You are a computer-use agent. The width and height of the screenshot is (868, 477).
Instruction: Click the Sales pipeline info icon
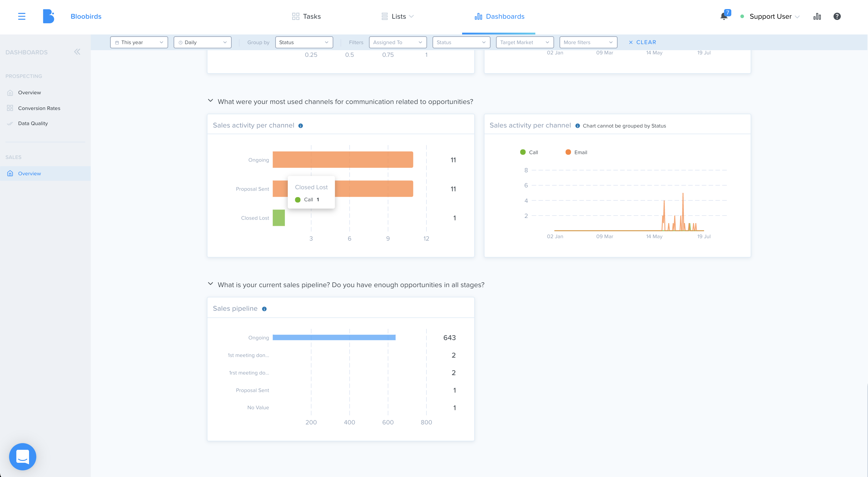click(x=264, y=309)
